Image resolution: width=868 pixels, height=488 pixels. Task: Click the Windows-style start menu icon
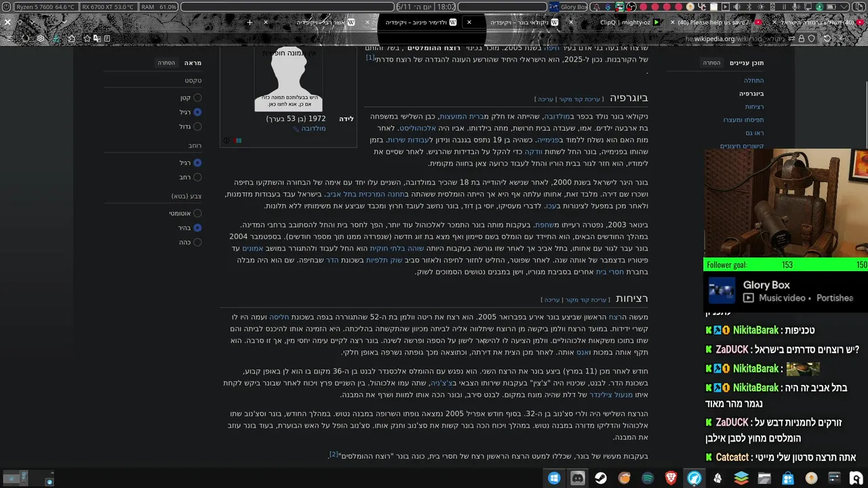coord(554,478)
